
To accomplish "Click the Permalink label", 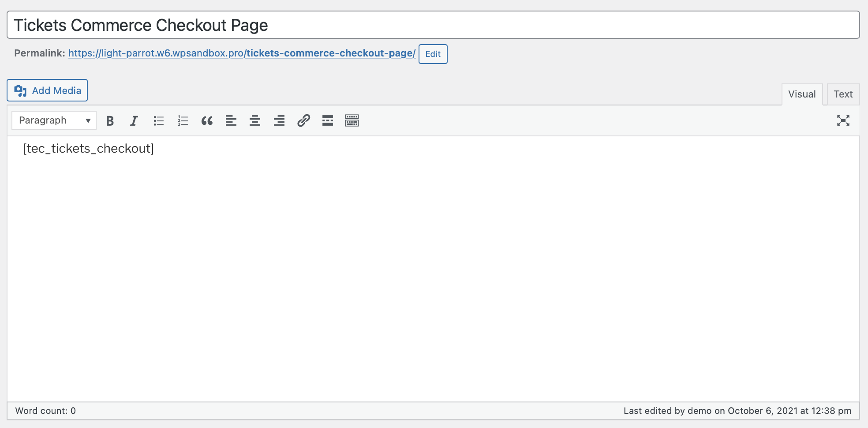I will coord(40,53).
